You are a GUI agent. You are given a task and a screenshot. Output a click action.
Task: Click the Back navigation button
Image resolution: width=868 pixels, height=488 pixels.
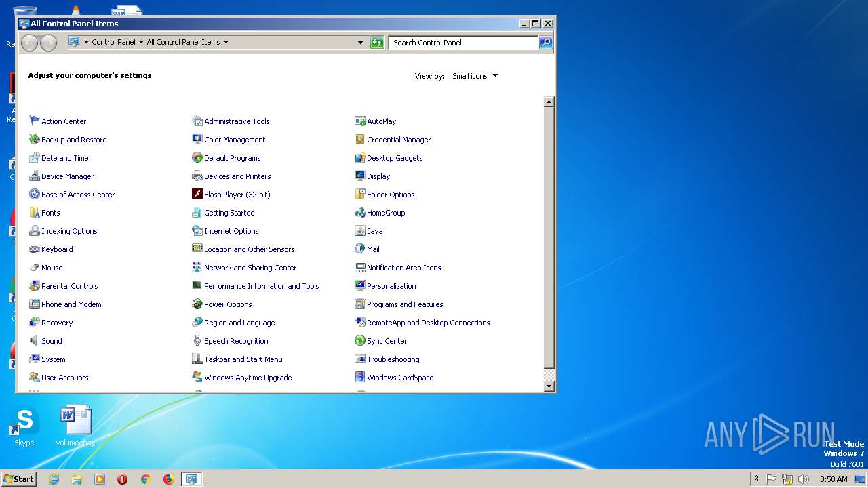[29, 43]
